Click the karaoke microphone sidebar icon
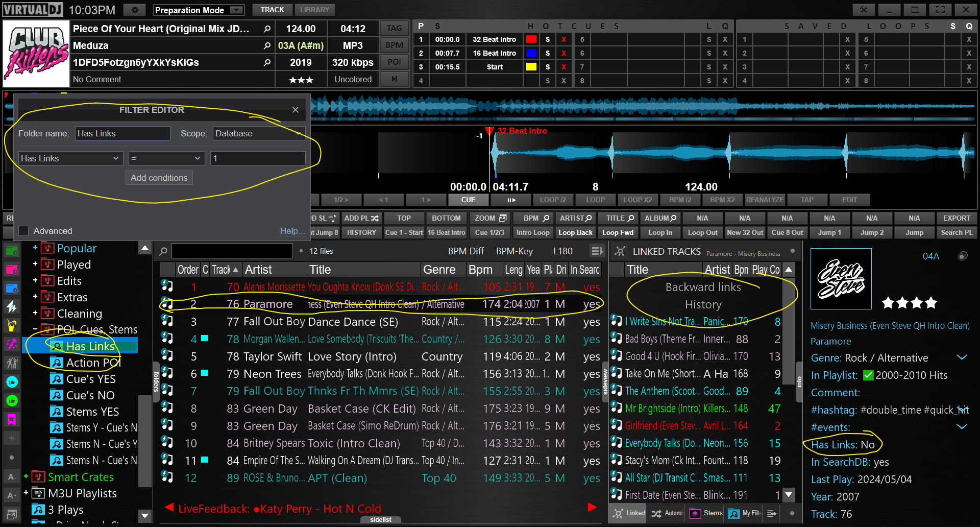Screen dimensions: 980x527 click(x=12, y=345)
